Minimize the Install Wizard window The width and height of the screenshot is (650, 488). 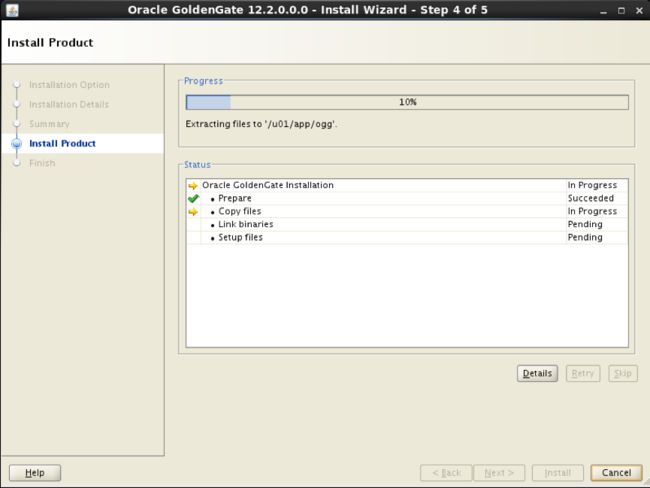604,11
